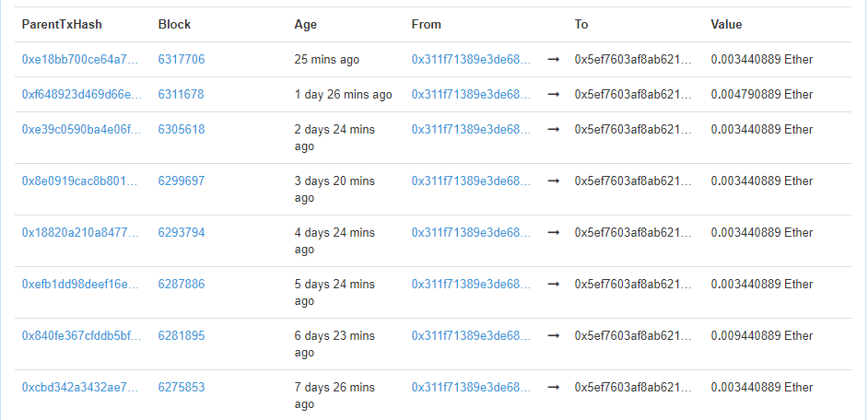View block 6317706 details
The height and width of the screenshot is (420, 868).
pos(182,60)
